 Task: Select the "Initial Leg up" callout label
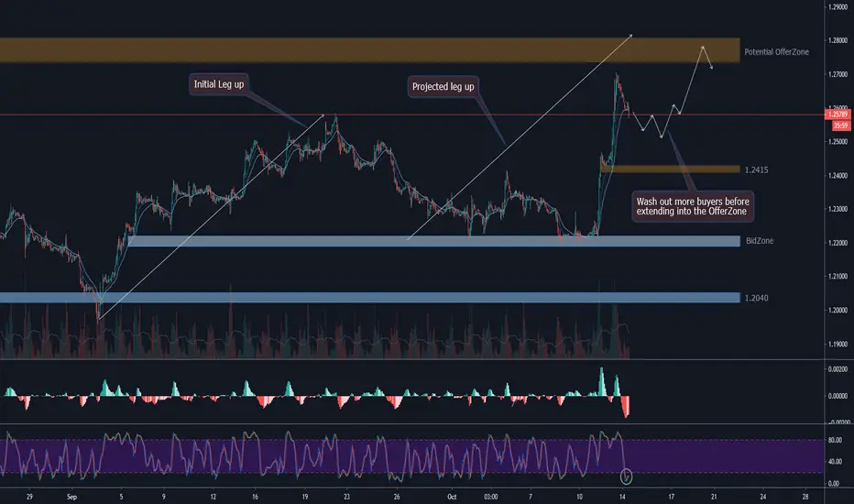click(x=219, y=84)
